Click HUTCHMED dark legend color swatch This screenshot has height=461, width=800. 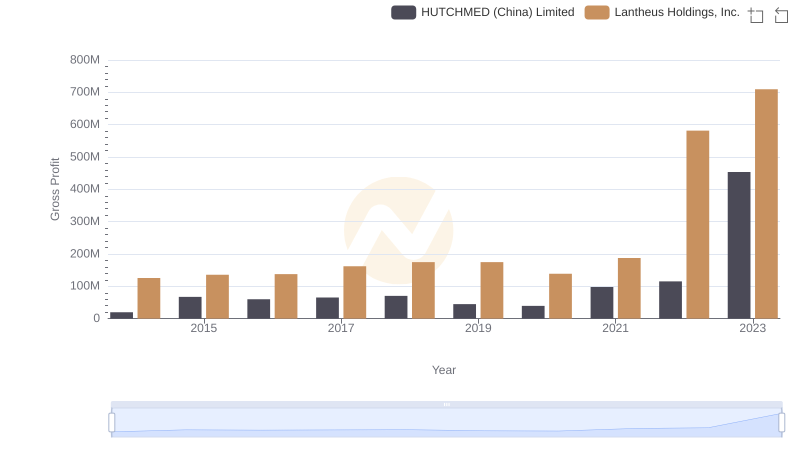pyautogui.click(x=404, y=12)
